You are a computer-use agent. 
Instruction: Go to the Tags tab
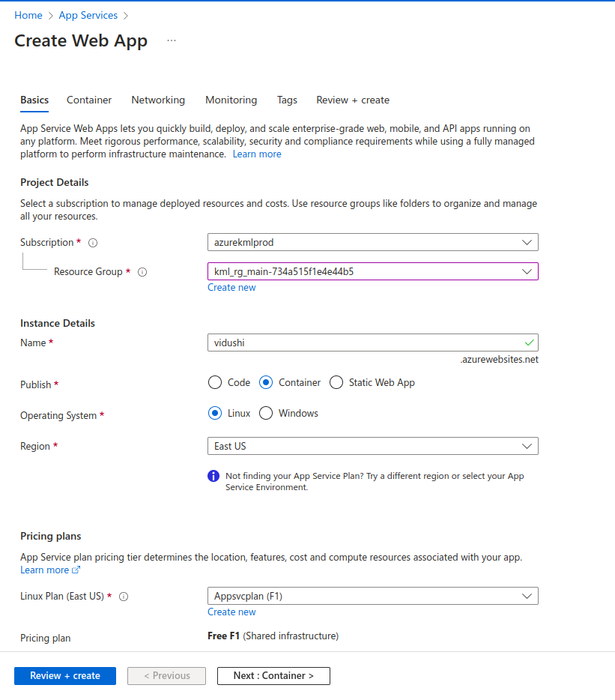(x=287, y=100)
